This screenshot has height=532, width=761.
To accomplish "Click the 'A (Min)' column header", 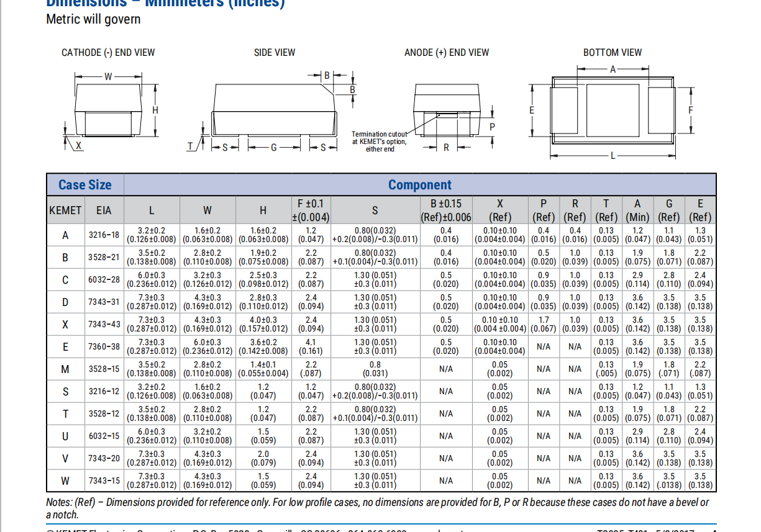I will coord(637,210).
